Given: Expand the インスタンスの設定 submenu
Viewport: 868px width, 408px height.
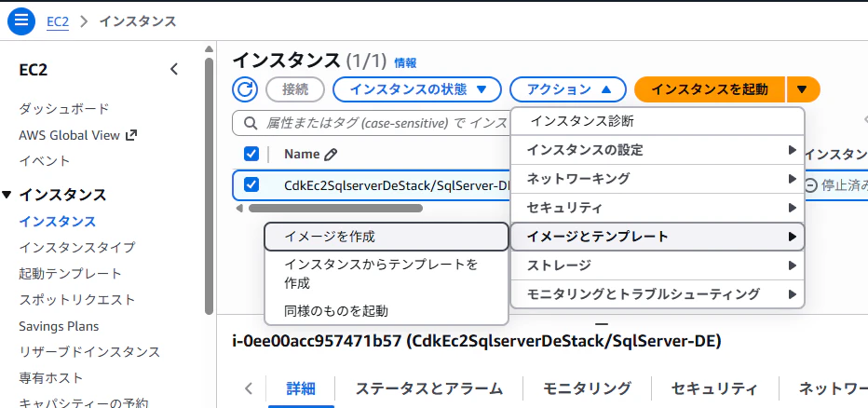Looking at the screenshot, I should click(658, 149).
